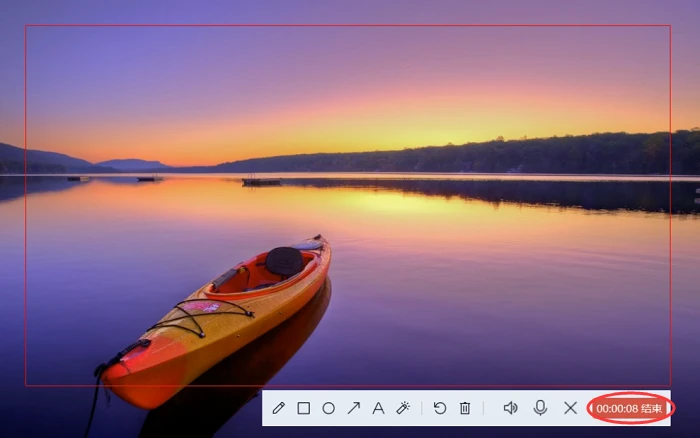Stop recording via the 结束 button
Viewport: 700px width, 438px height.
point(651,409)
